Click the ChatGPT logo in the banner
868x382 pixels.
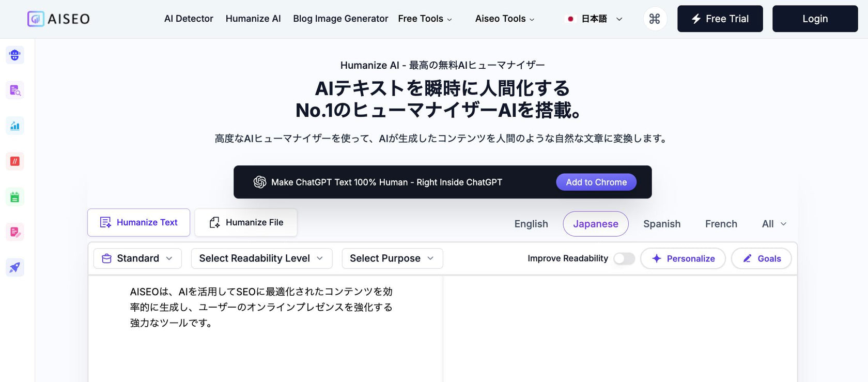tap(260, 182)
